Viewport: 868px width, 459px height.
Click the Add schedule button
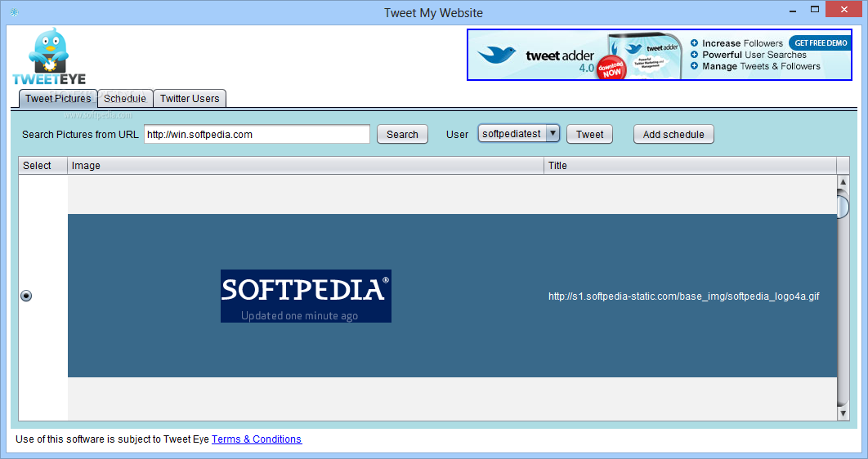(x=673, y=135)
